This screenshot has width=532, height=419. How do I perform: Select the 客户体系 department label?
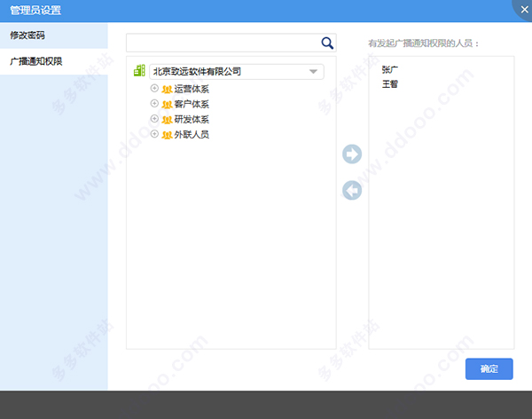192,104
